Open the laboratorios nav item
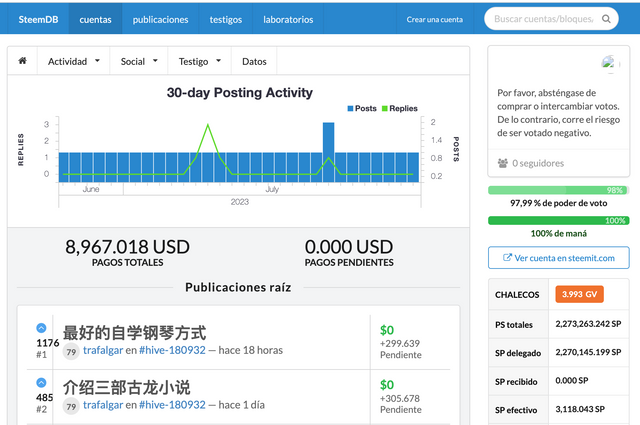 point(288,19)
